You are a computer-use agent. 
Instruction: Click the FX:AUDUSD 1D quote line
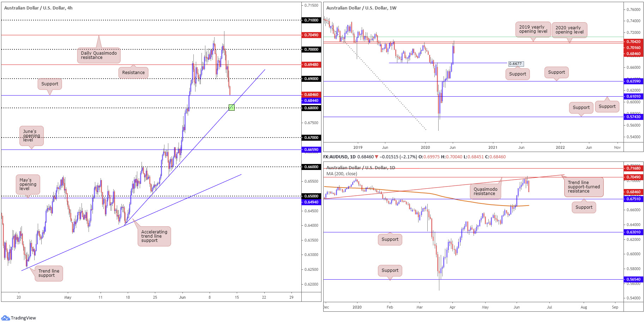click(414, 157)
